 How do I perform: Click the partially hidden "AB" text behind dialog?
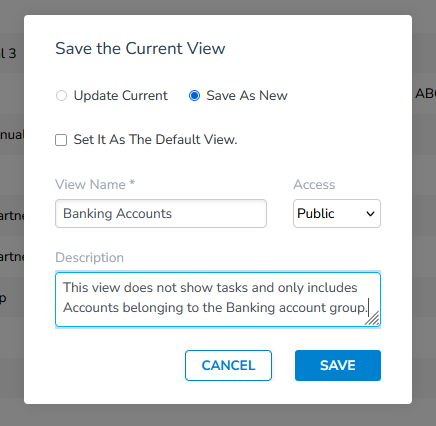pos(425,94)
